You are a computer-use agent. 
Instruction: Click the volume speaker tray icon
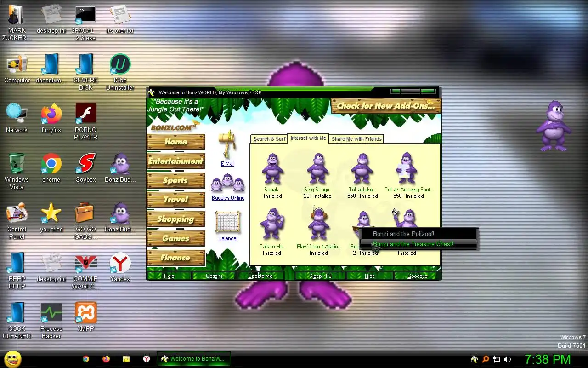508,359
